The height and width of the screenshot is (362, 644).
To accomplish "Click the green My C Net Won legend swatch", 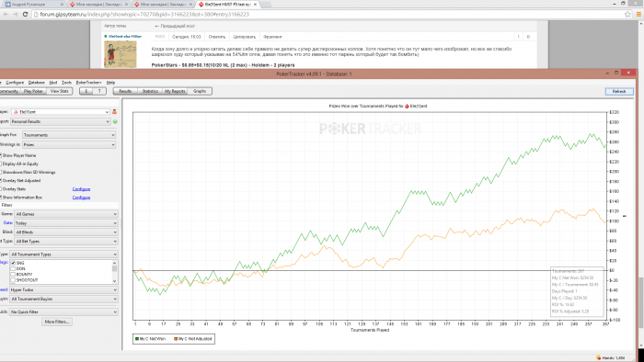I will click(137, 339).
